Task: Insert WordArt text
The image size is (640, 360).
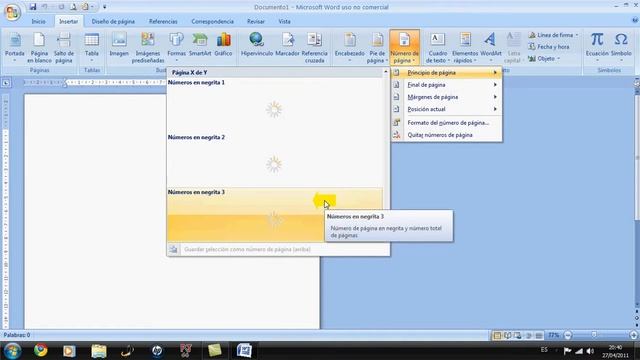Action: point(491,48)
